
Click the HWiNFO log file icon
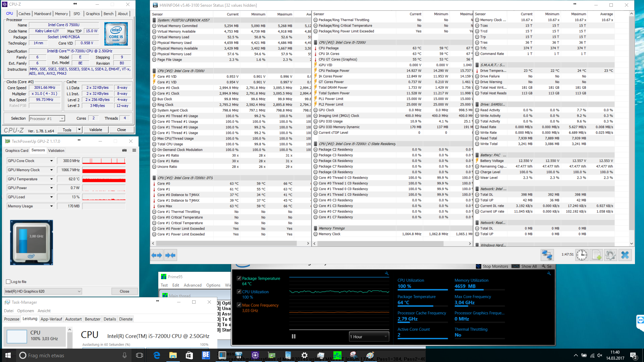tap(596, 255)
